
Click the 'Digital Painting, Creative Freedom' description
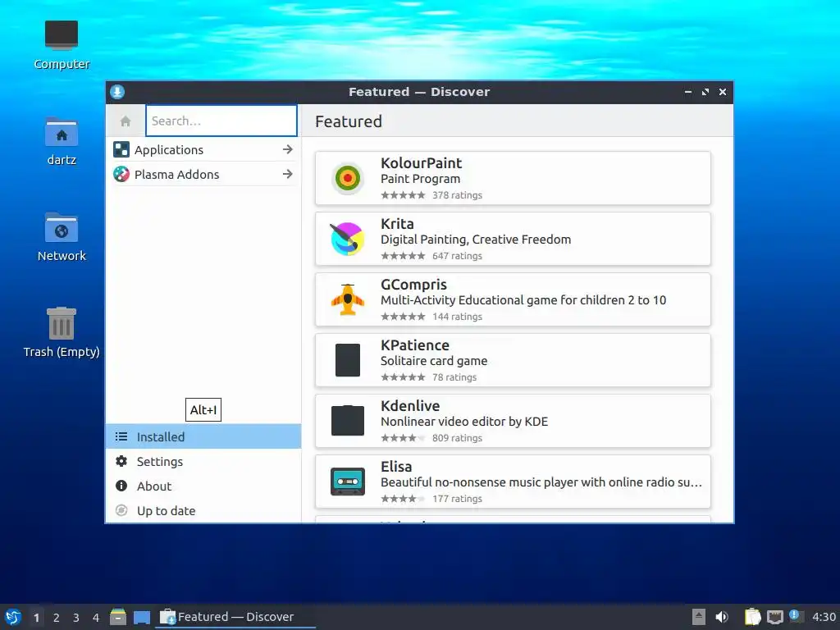click(476, 240)
